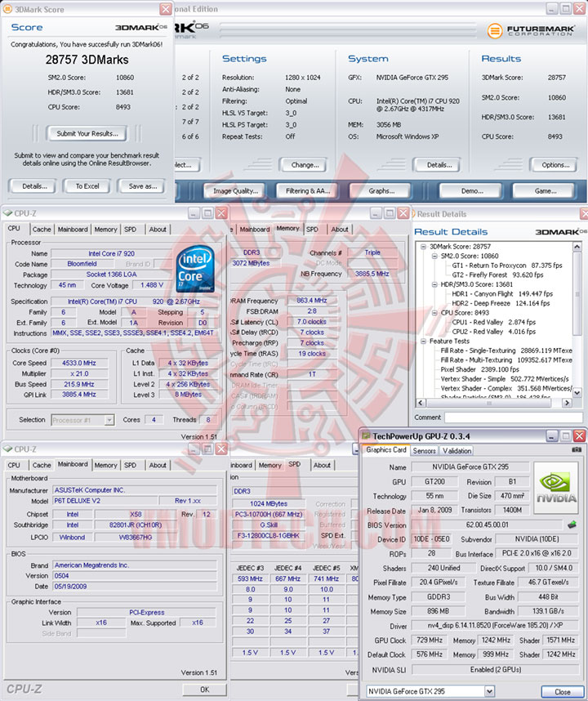This screenshot has height=701, width=588.
Task: Click Details... under System
Action: pyautogui.click(x=439, y=165)
